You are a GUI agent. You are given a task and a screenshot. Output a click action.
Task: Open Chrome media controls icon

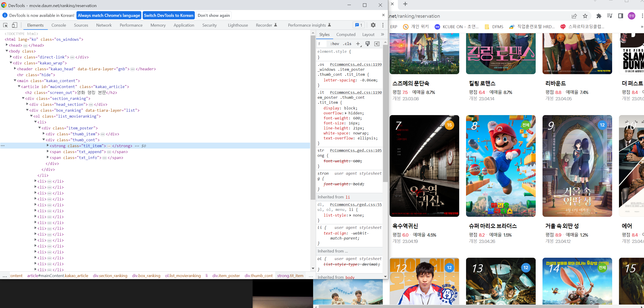click(609, 16)
